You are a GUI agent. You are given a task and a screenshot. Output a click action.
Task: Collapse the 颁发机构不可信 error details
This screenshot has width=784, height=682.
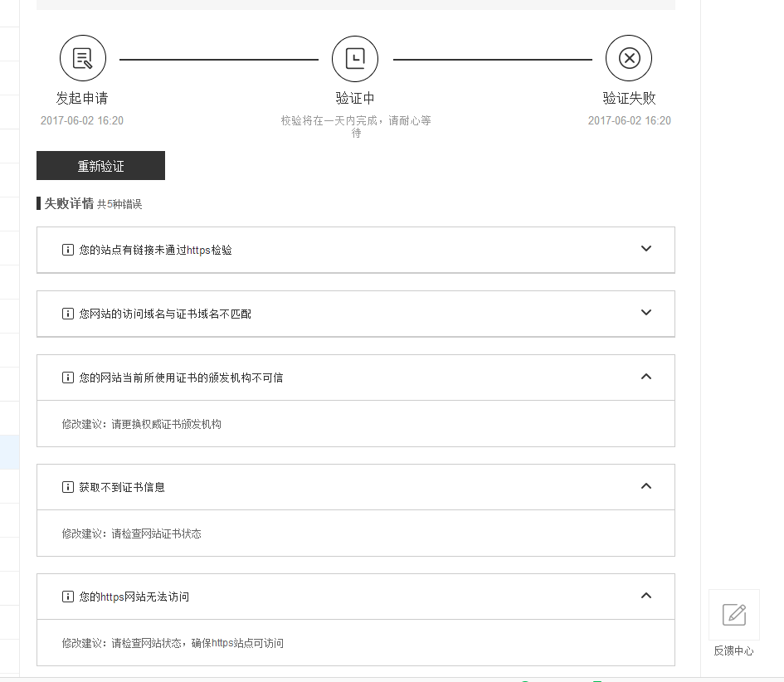pos(646,377)
